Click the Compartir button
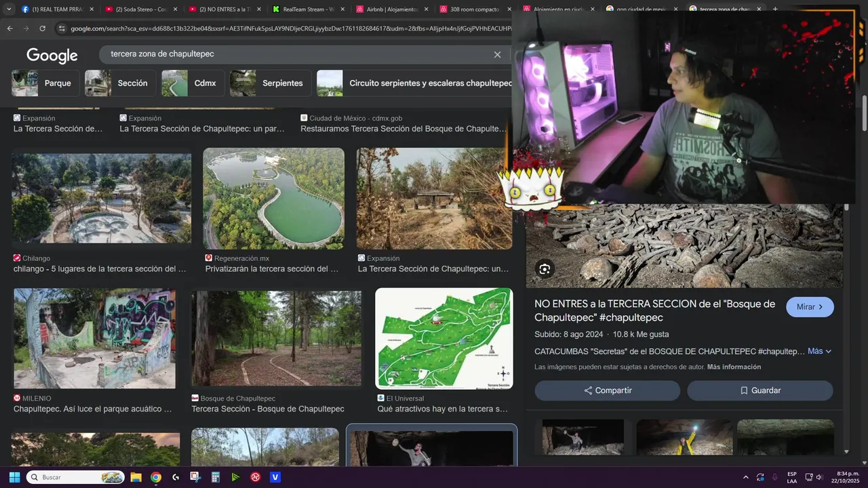This screenshot has width=868, height=488. click(x=607, y=390)
